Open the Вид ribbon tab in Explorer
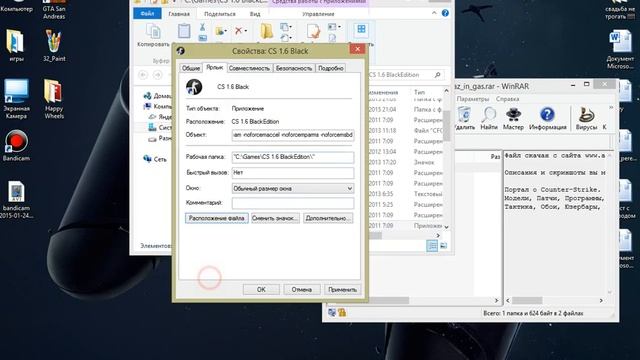This screenshot has height=360, width=640. [255, 14]
